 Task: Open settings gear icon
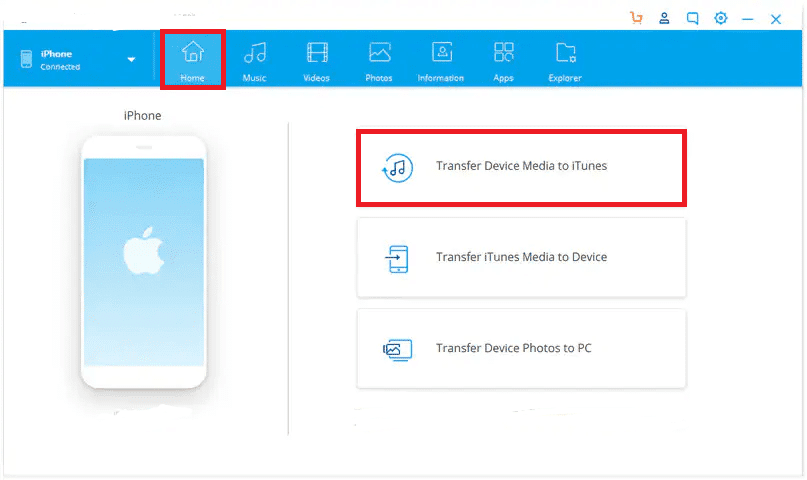(x=721, y=19)
